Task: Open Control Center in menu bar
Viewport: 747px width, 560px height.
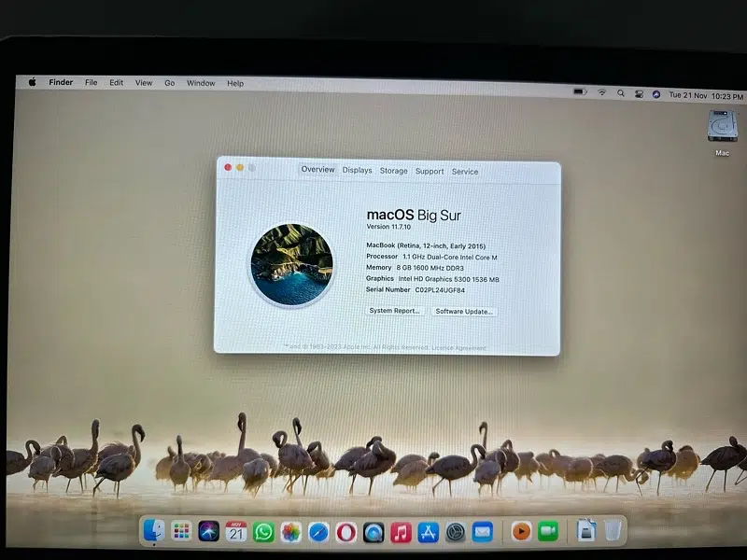Action: [x=639, y=94]
